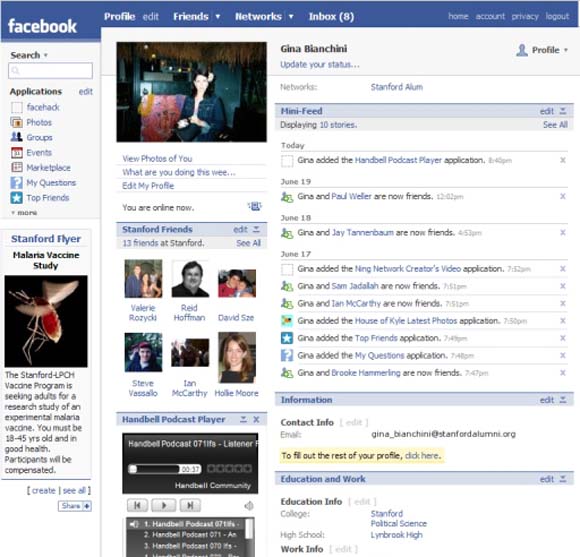The height and width of the screenshot is (557, 580).
Task: Collapse the Education and Work section
Action: coord(563,479)
